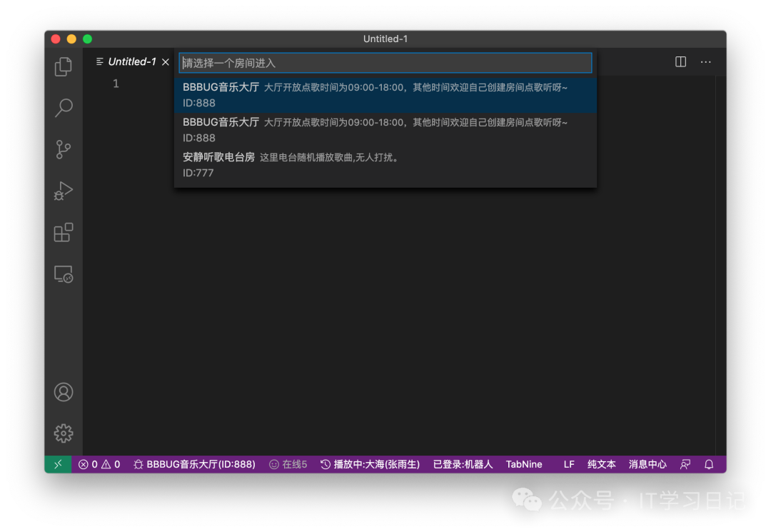Image resolution: width=771 pixels, height=532 pixels.
Task: Close the Untitled-1 tab
Action: point(166,62)
